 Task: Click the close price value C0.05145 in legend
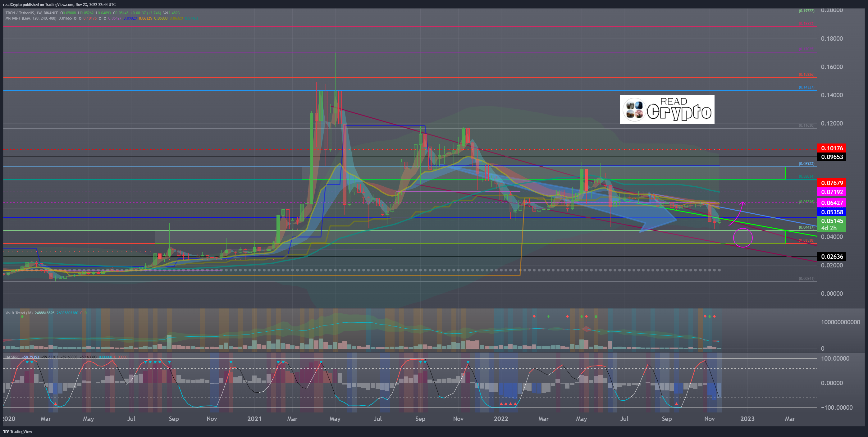point(121,13)
